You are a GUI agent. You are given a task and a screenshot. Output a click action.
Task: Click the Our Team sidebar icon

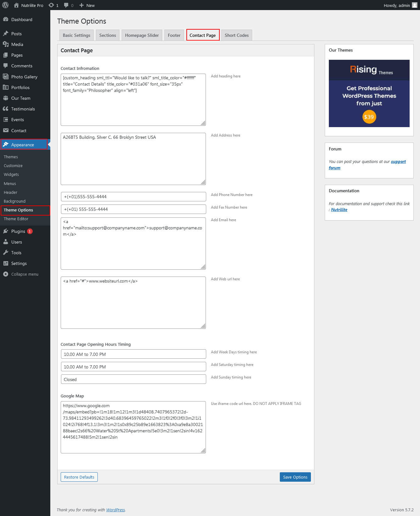6,98
